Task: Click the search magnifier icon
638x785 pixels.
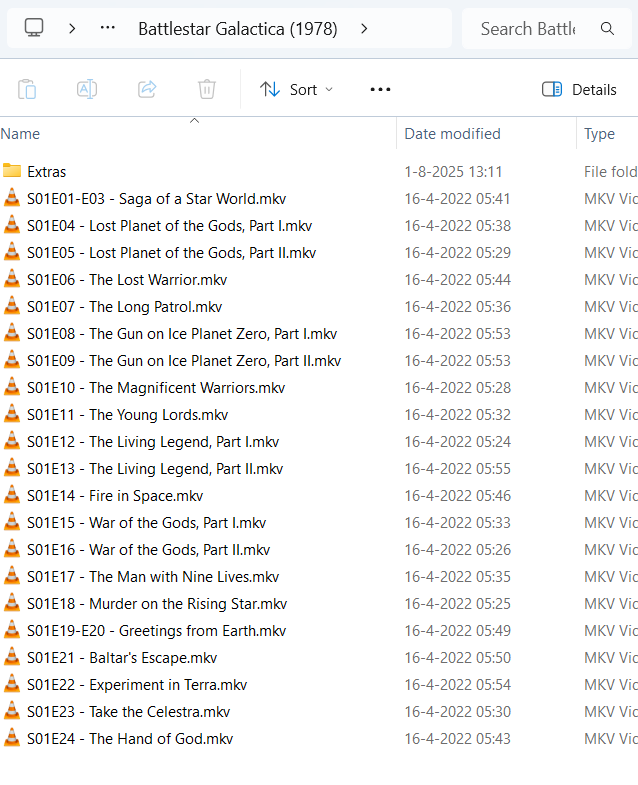Action: click(x=608, y=28)
